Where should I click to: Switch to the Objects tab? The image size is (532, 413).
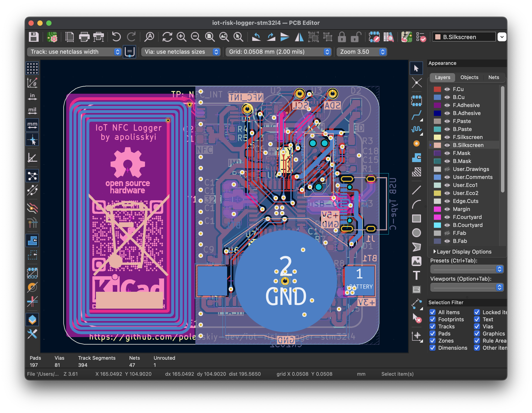469,77
